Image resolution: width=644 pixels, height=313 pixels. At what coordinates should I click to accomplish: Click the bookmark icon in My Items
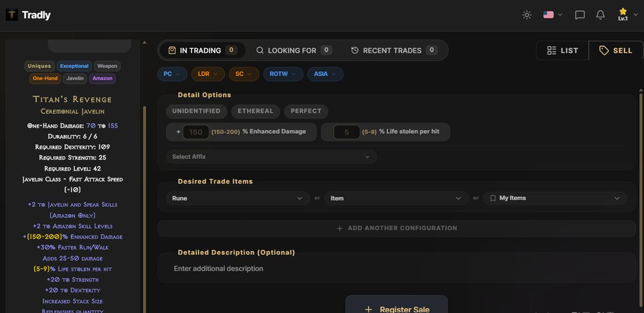coord(493,198)
